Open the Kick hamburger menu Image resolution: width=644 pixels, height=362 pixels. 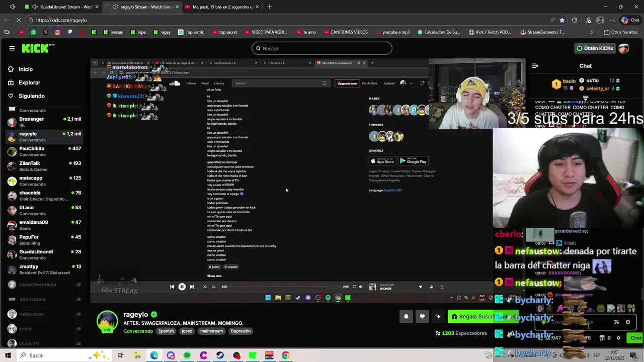click(12, 48)
